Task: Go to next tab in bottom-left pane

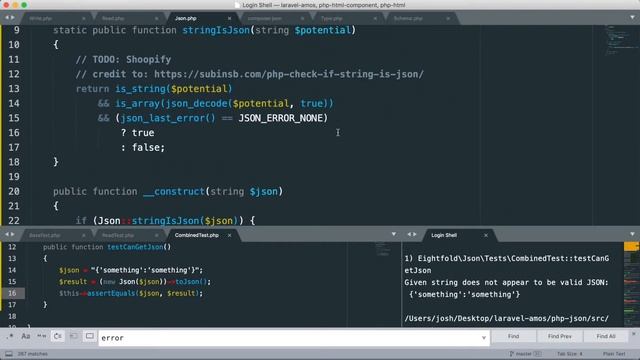Action: 13,234
